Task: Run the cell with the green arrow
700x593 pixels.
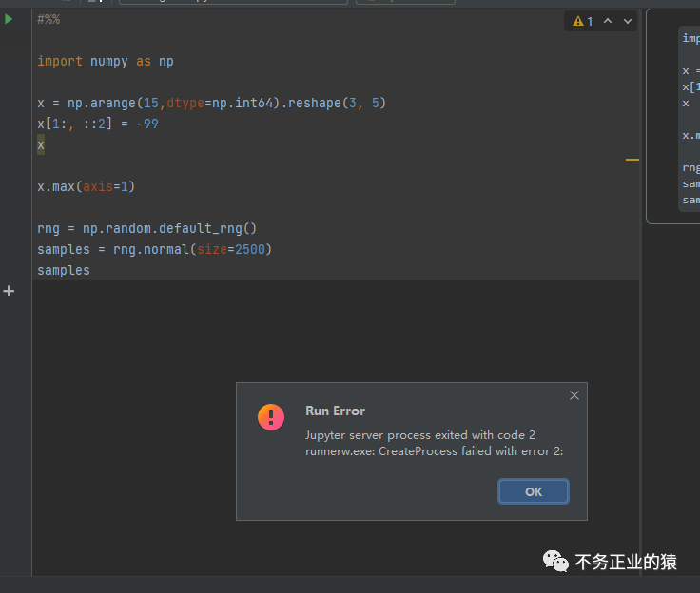Action: [10, 19]
